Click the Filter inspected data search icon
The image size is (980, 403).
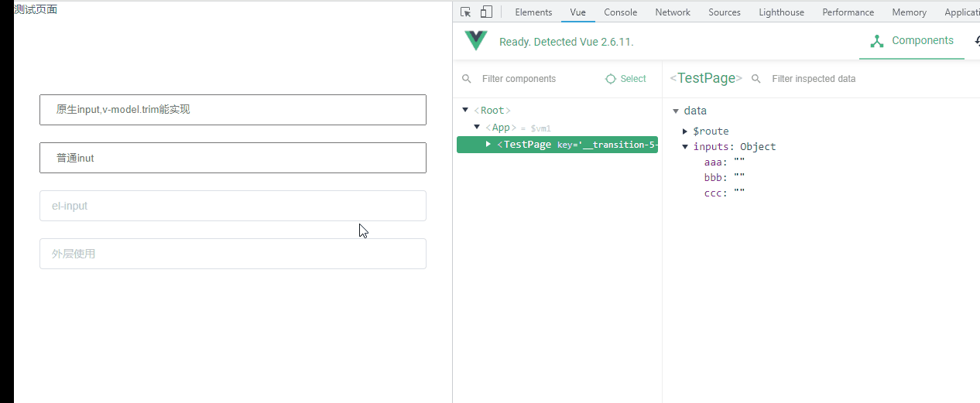(x=756, y=79)
